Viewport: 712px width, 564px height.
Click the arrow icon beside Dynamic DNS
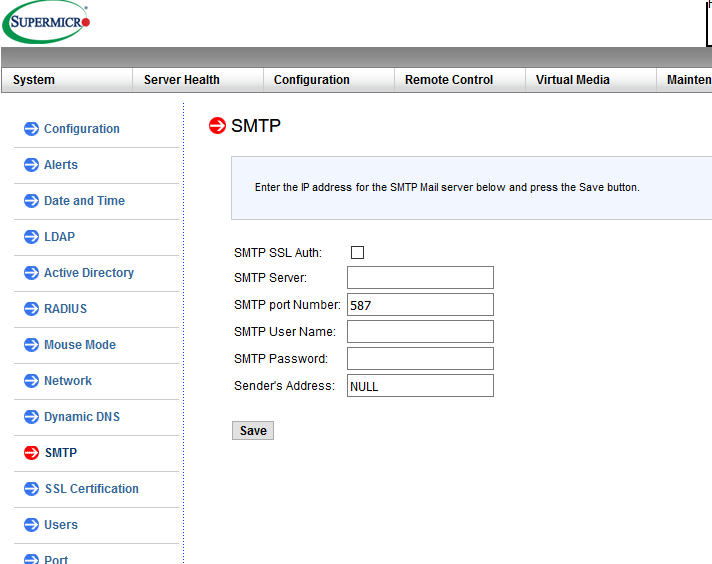[31, 416]
